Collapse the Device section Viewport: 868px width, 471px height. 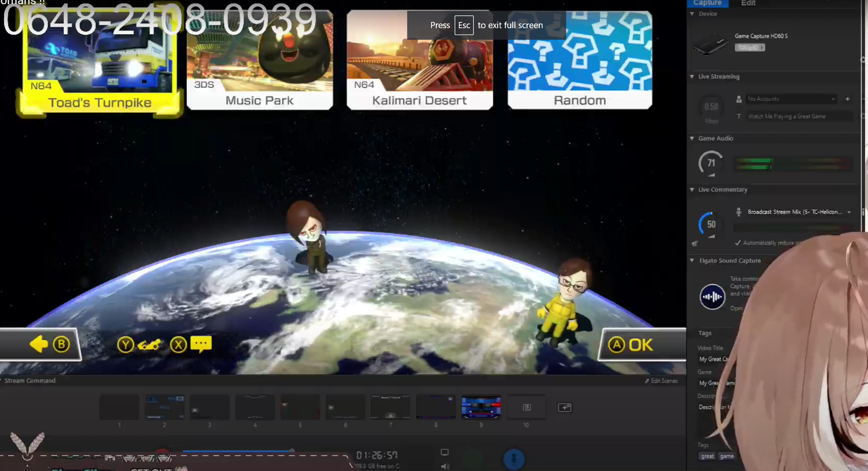692,14
